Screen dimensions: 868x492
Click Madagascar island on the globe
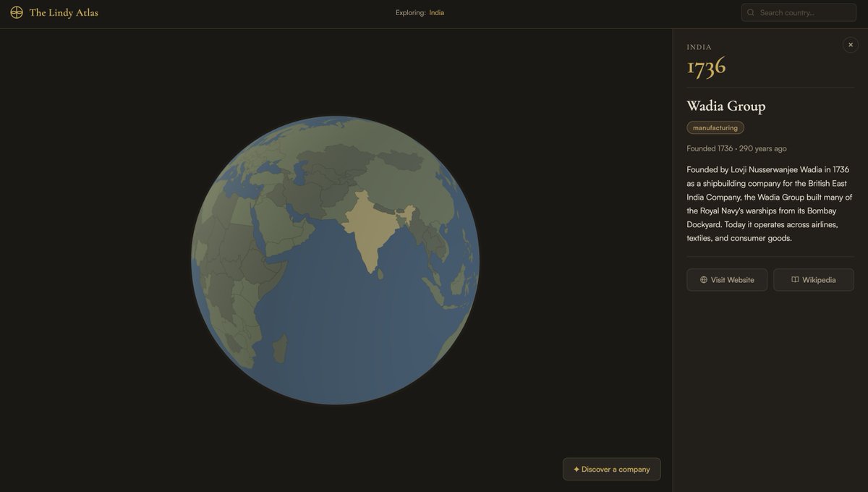[279, 349]
